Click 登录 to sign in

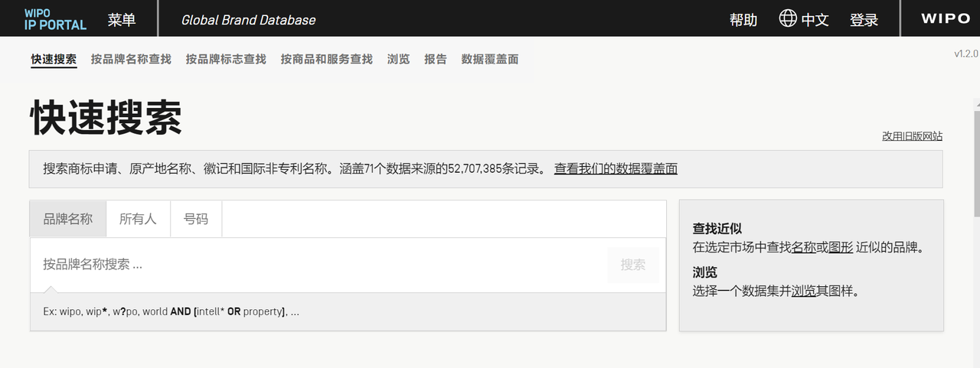(x=864, y=20)
